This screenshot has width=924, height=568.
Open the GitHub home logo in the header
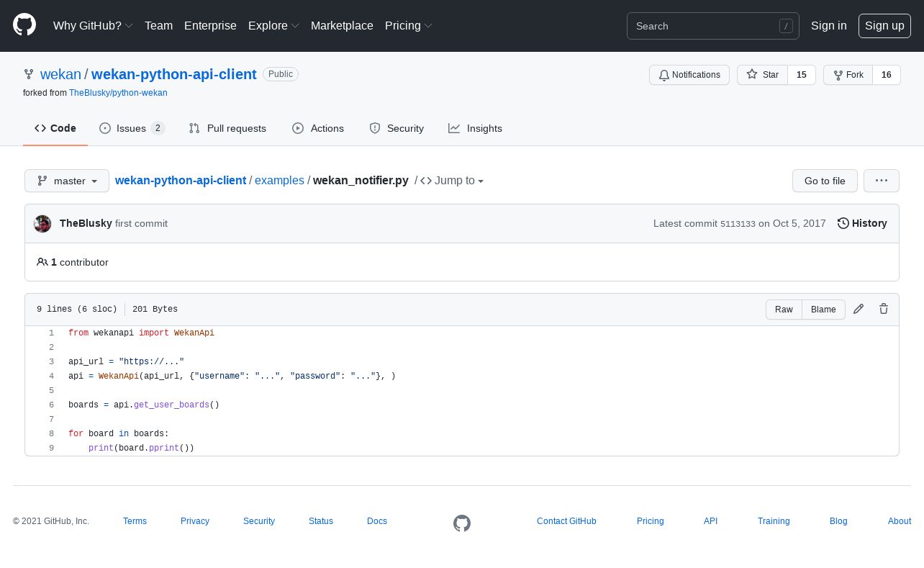(x=24, y=25)
